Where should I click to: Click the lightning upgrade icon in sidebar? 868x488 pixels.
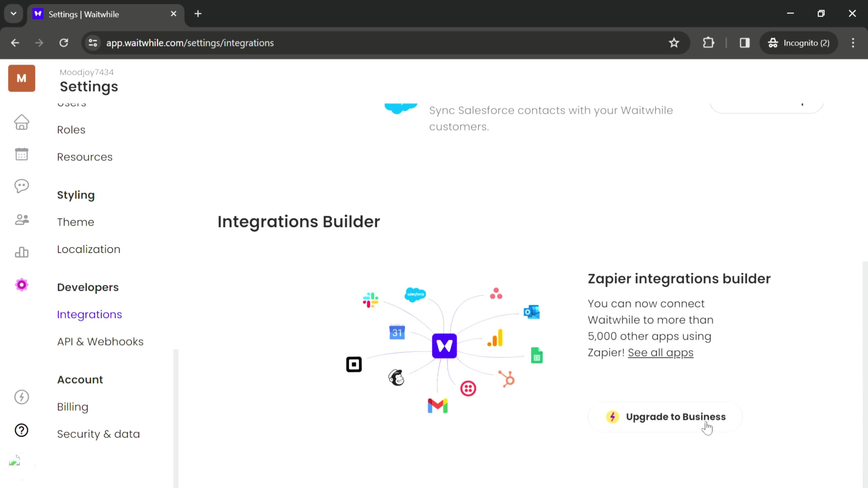pyautogui.click(x=21, y=397)
